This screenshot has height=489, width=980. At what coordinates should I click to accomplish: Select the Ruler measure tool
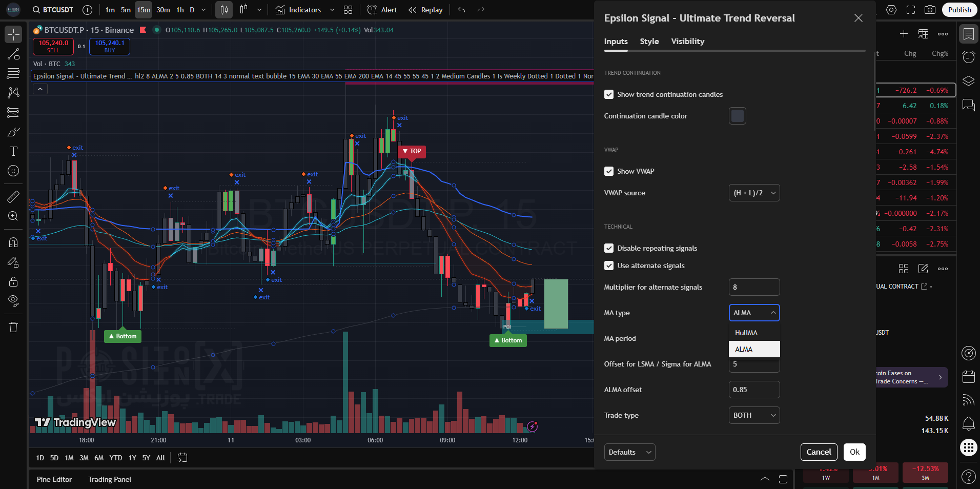pos(13,197)
